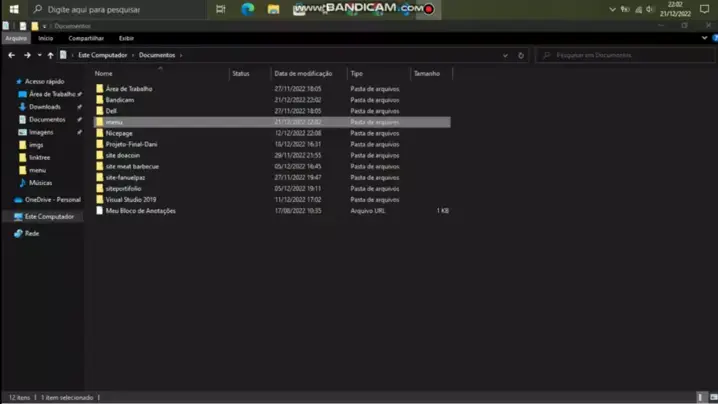Open Rede in navigation pane

point(32,233)
